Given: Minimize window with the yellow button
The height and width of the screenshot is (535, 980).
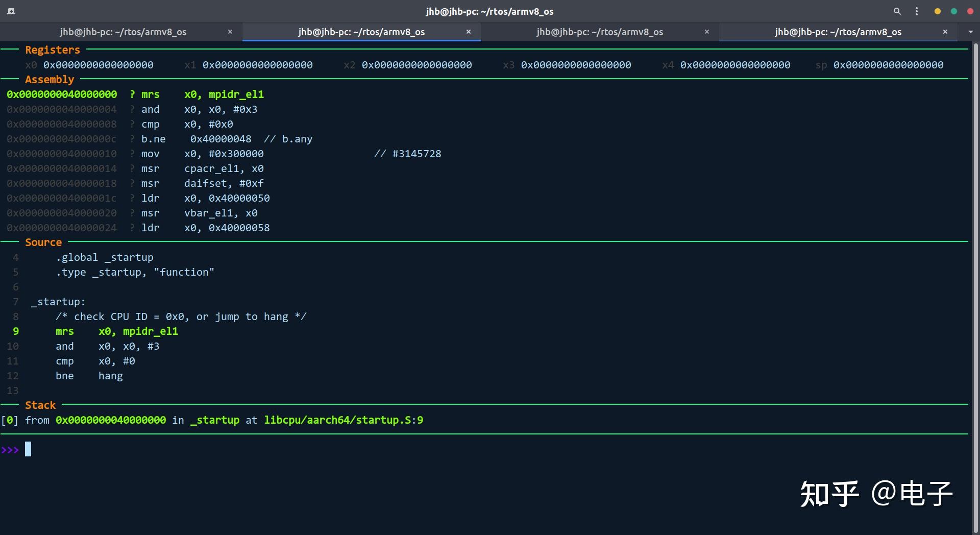Looking at the screenshot, I should [937, 11].
